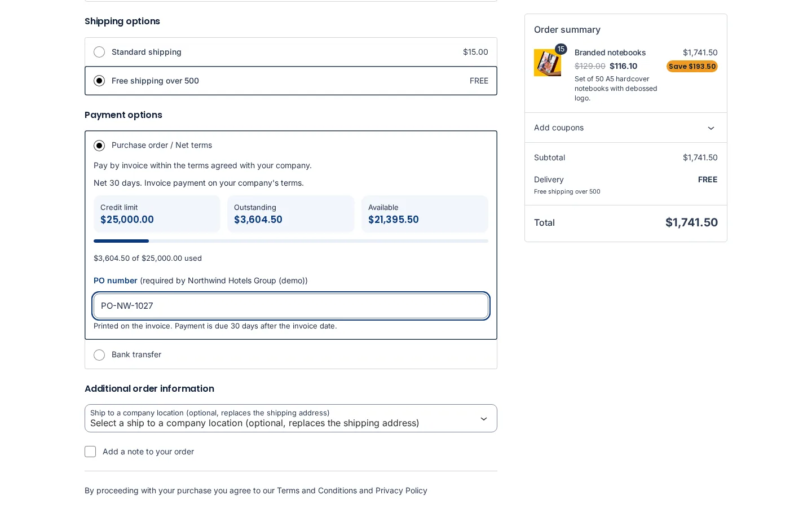The height and width of the screenshot is (508, 812).
Task: Click the "Set of 50 A5 hardcover notebooks" description
Action: pos(616,89)
